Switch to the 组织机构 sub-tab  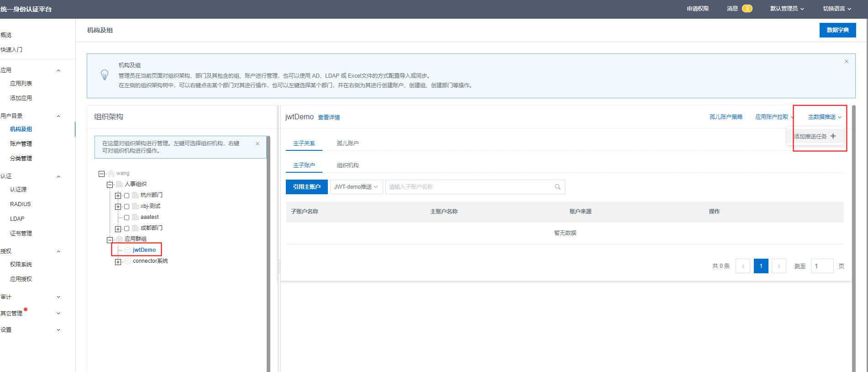coord(347,165)
